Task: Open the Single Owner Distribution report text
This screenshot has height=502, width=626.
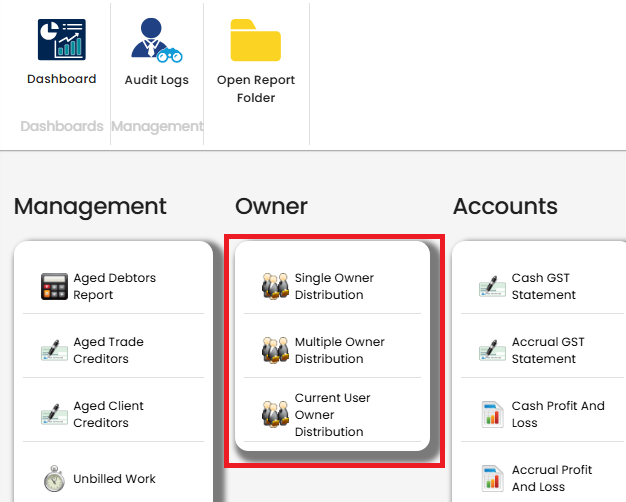Action: [334, 287]
